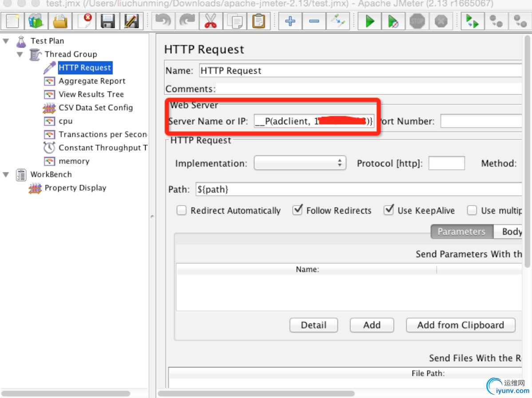Click the Add parameter button

(x=372, y=325)
